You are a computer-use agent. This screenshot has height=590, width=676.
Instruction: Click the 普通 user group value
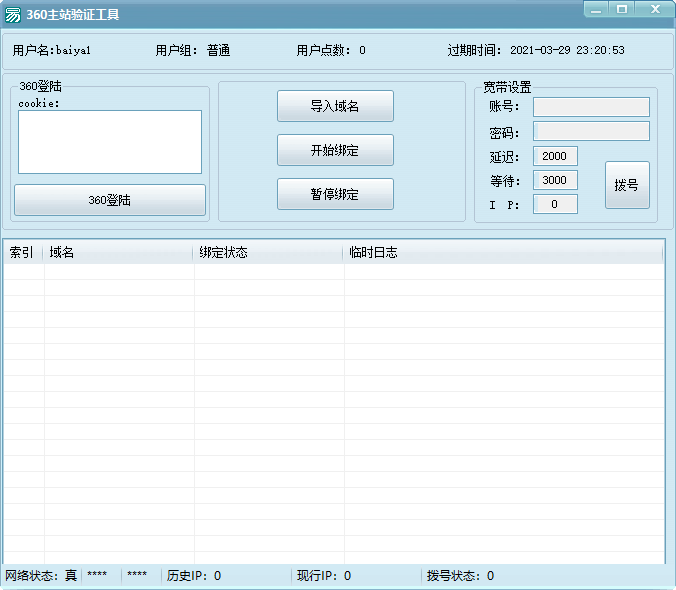click(x=219, y=50)
